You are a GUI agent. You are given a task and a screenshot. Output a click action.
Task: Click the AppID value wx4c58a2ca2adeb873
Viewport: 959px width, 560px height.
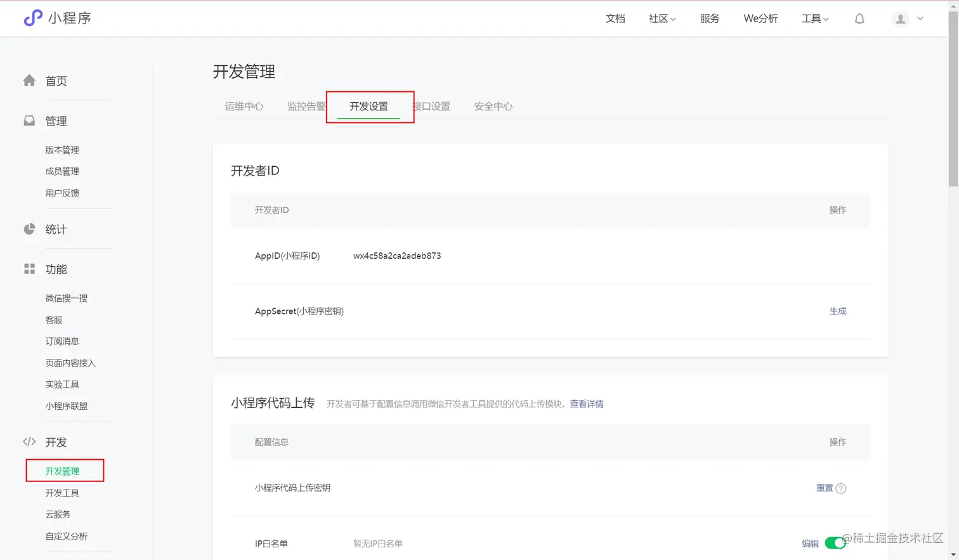pyautogui.click(x=397, y=256)
